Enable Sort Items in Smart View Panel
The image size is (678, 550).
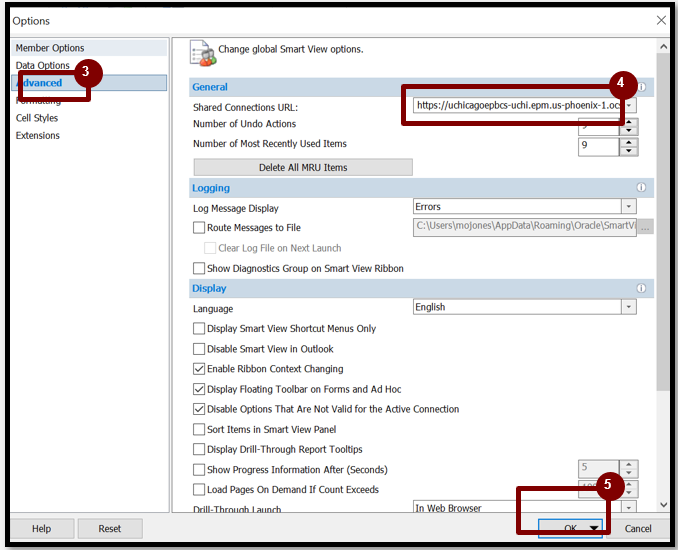[x=199, y=429]
